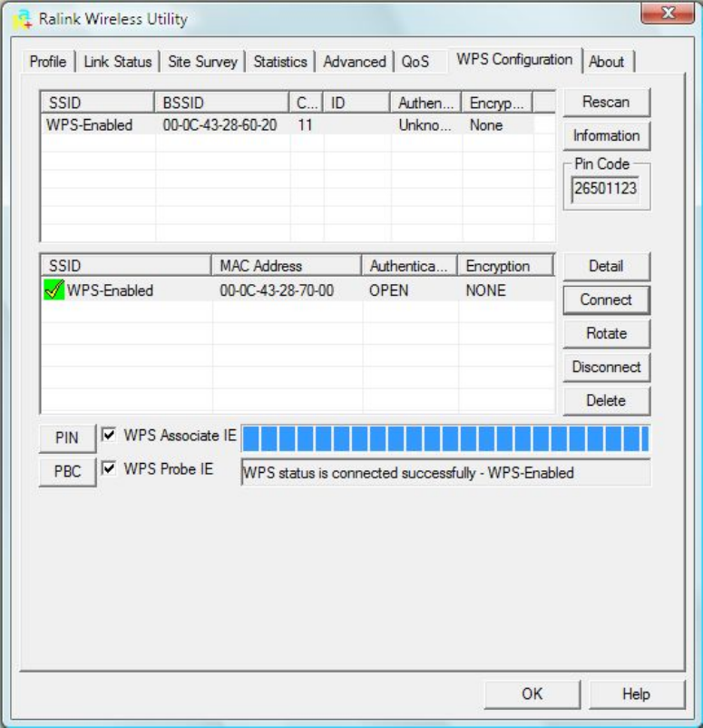The width and height of the screenshot is (703, 728).
Task: Click the Pin Code field 26501123
Action: tap(605, 189)
